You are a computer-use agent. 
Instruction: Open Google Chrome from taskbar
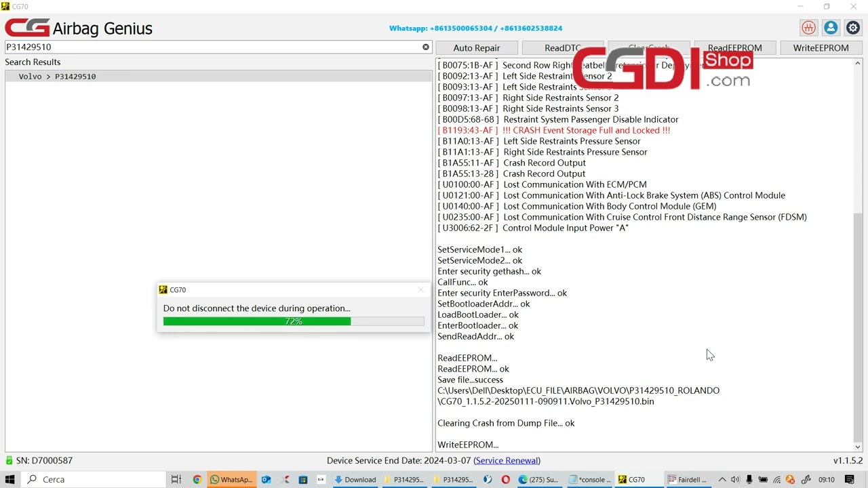[x=197, y=479]
